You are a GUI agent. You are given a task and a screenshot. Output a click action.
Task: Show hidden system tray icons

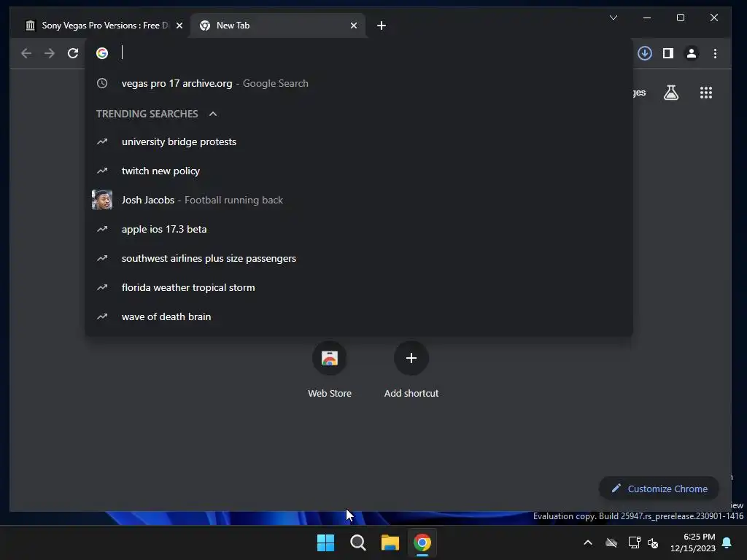point(588,542)
